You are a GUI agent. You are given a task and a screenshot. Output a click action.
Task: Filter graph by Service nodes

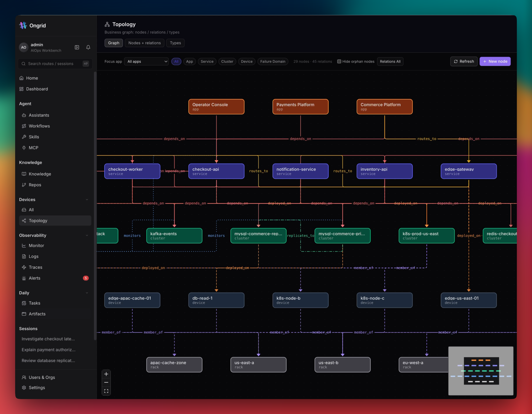click(207, 61)
